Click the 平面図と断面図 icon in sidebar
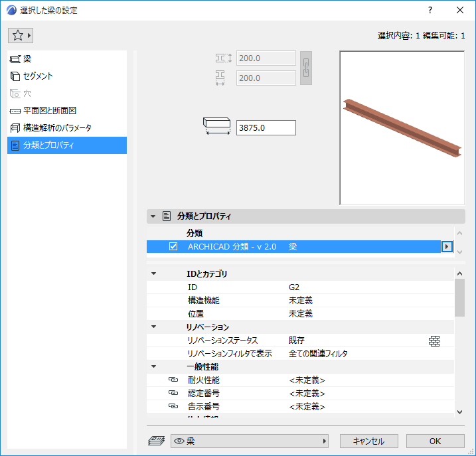 15,111
